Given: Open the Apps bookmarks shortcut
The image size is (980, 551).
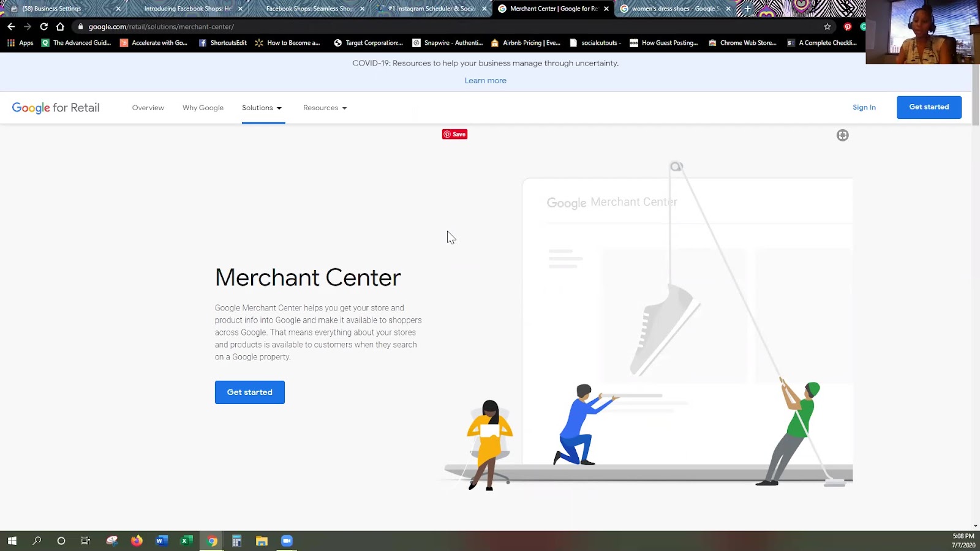Looking at the screenshot, I should [x=20, y=43].
